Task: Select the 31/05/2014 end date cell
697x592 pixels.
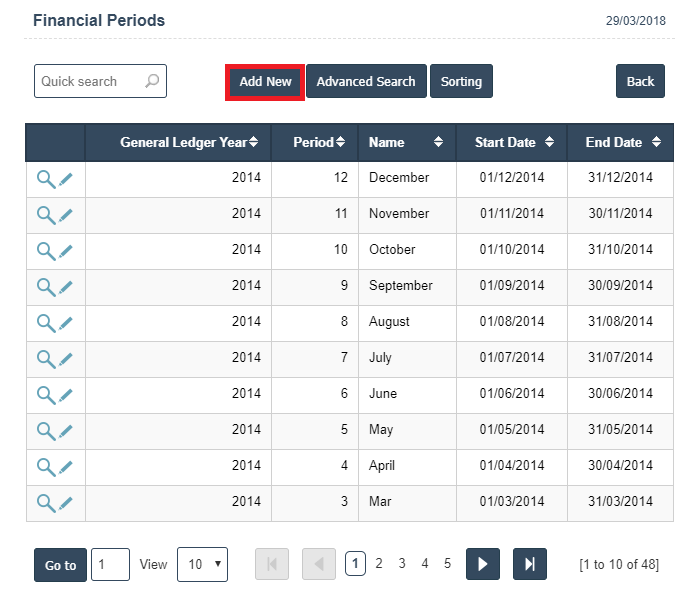Action: [x=621, y=432]
